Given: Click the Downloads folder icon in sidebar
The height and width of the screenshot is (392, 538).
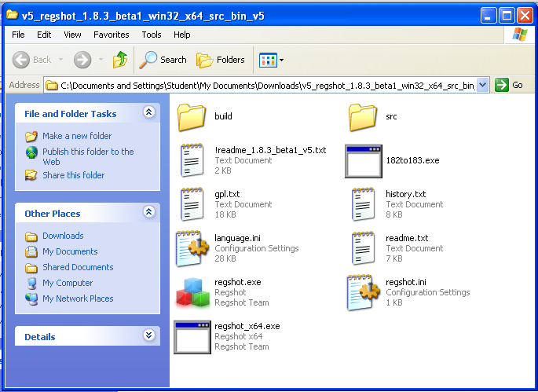Looking at the screenshot, I should point(31,236).
